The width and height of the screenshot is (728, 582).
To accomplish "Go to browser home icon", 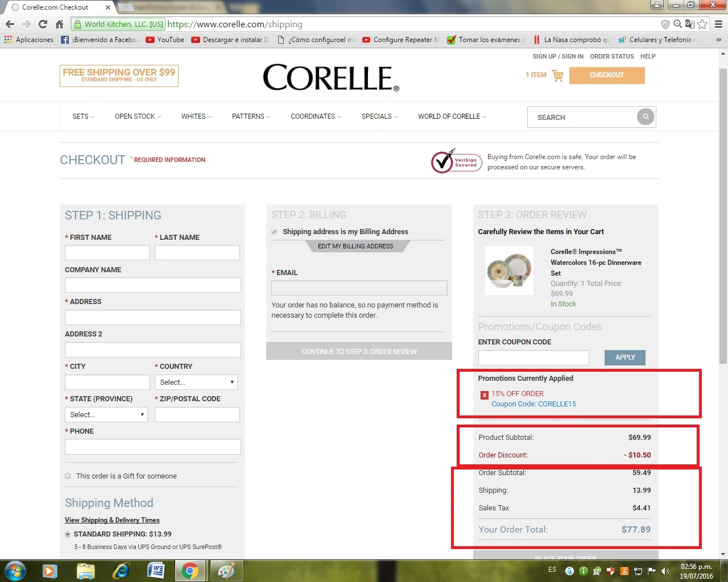I will (59, 24).
